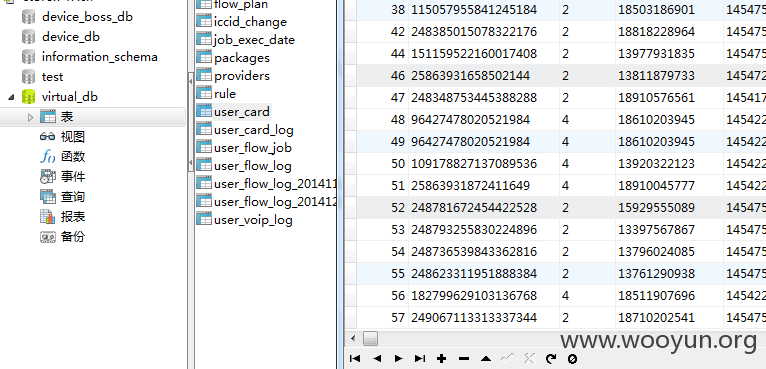Viewport: 766px width, 369px height.
Task: Select the user_card table
Action: pyautogui.click(x=241, y=112)
